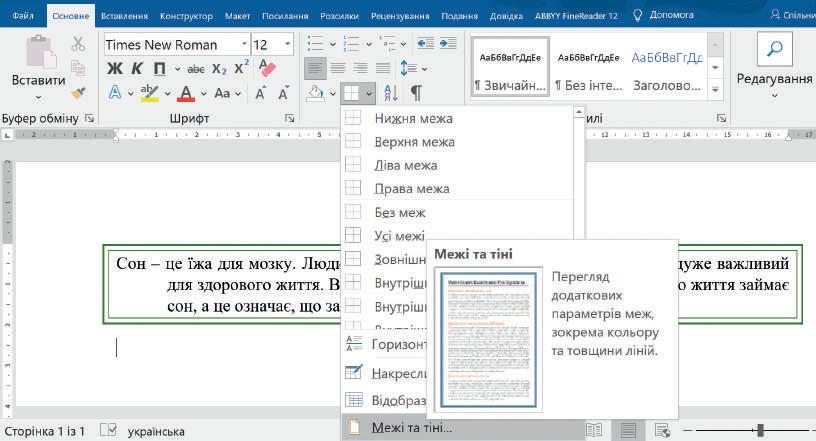Click the Justify alignment icon
Screen dimensions: 816x441
383,68
